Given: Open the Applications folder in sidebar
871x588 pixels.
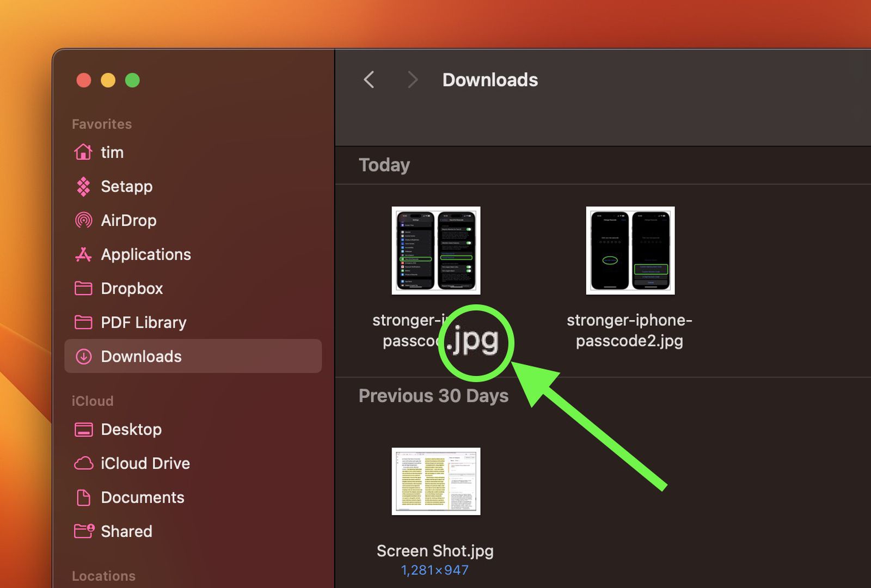Looking at the screenshot, I should (145, 254).
